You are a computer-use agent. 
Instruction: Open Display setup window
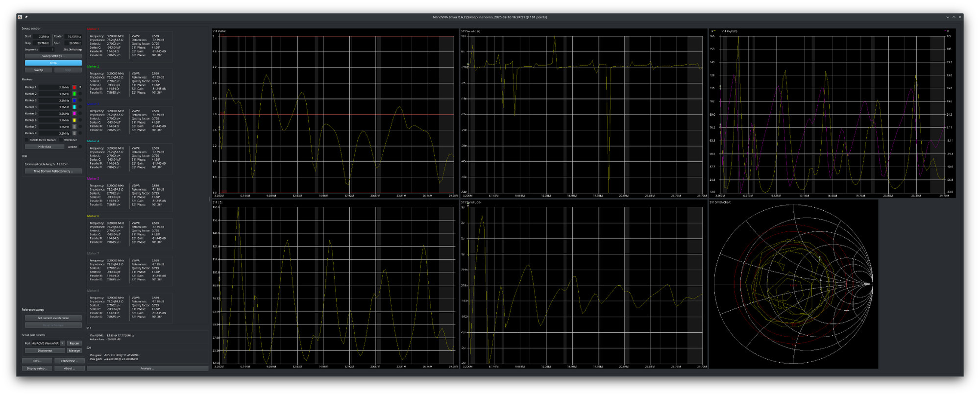[x=37, y=368]
